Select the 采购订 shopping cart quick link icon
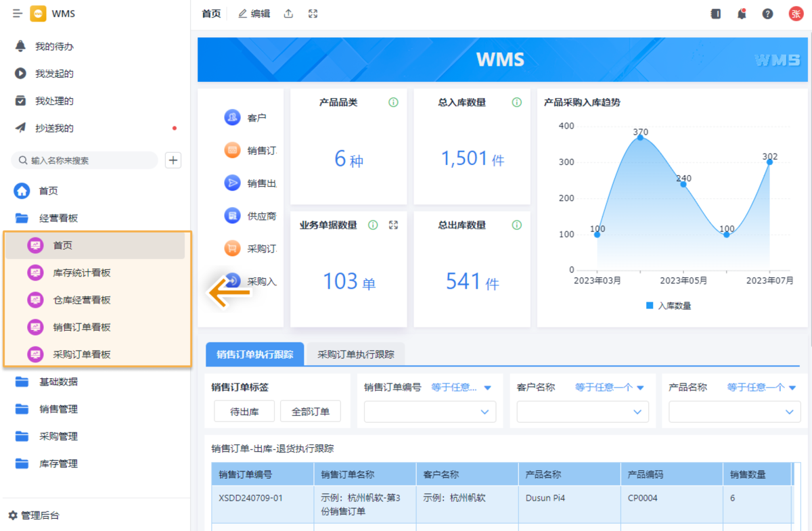812x531 pixels. [x=231, y=248]
